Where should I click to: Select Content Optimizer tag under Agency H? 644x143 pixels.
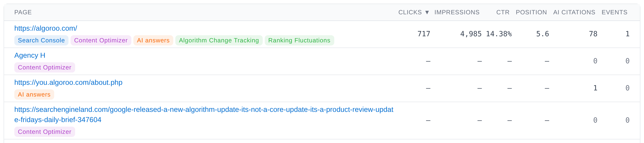coord(45,67)
